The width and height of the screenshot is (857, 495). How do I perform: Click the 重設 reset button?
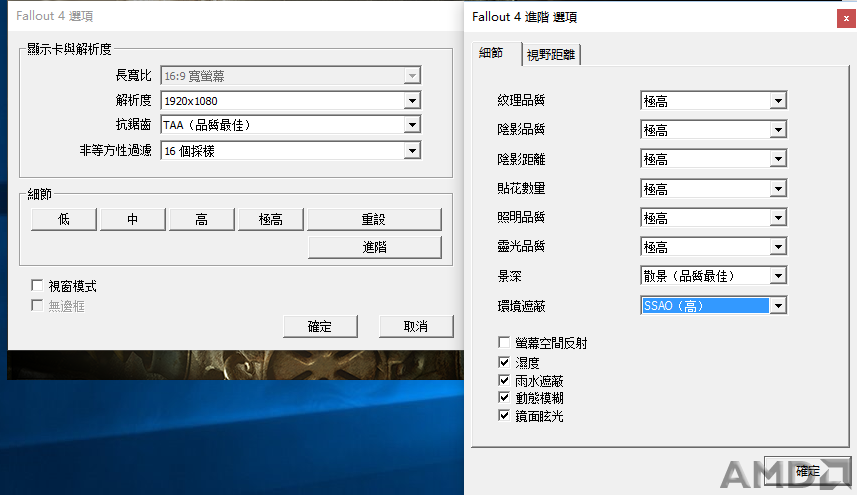point(374,219)
